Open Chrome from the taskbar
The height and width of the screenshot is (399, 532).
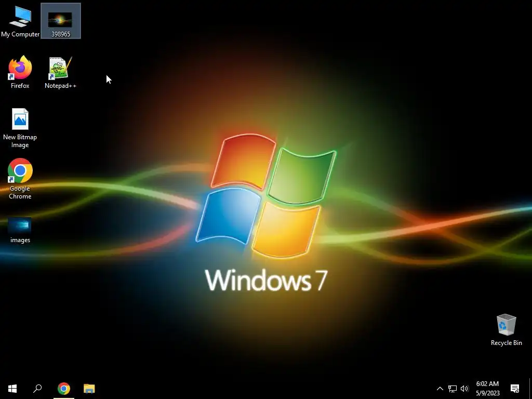64,389
